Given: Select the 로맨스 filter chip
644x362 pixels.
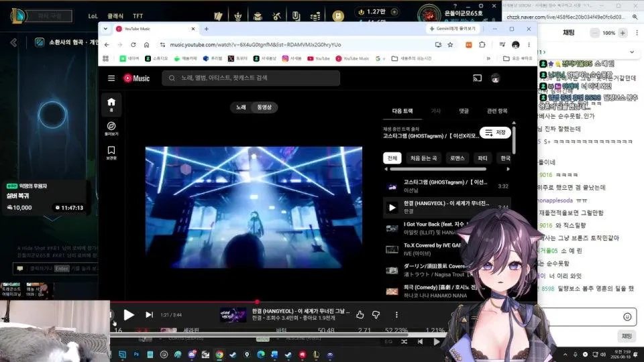Looking at the screenshot, I should (x=457, y=158).
